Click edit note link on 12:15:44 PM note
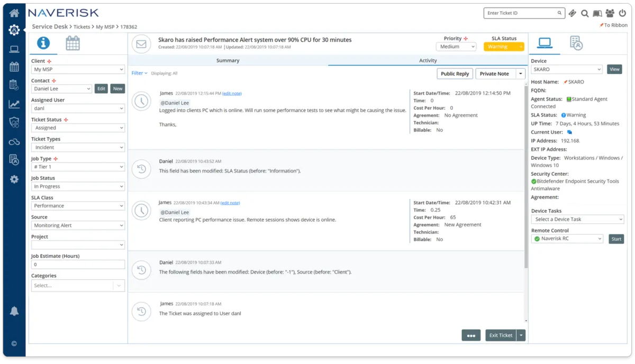Viewport: 635px width, 364px height. pos(232,94)
